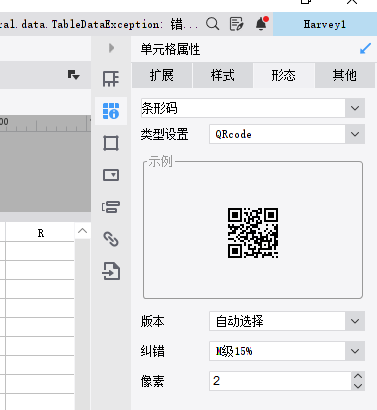Select the cell attributes icon (highlighted blue)
This screenshot has height=410, width=377.
coord(111,111)
